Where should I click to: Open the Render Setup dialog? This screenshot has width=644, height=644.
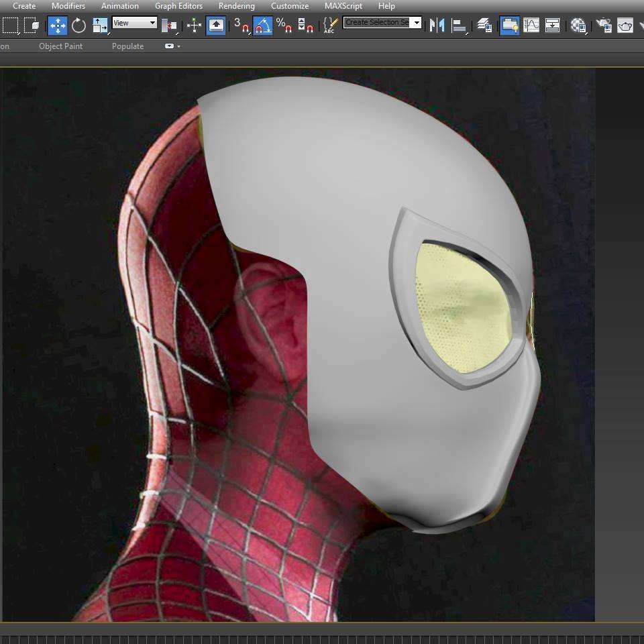coord(604,25)
